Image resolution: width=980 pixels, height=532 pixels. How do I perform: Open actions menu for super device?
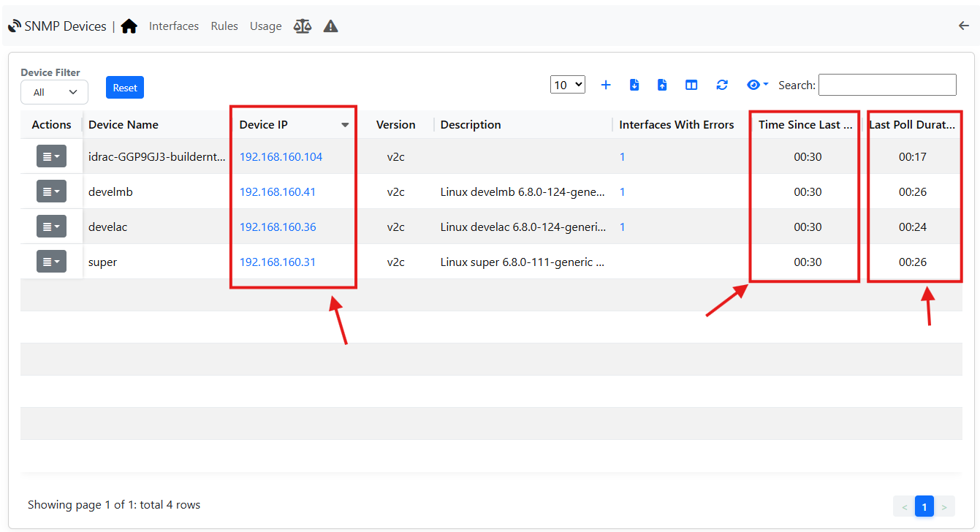tap(51, 262)
